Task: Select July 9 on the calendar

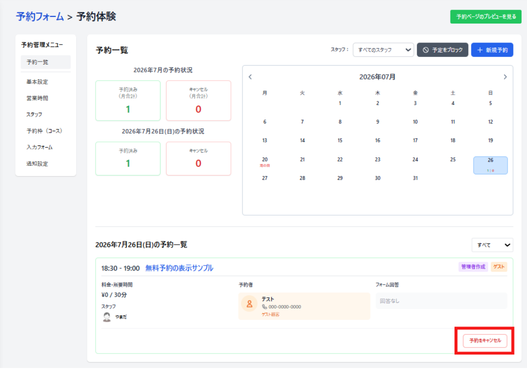Action: point(378,122)
